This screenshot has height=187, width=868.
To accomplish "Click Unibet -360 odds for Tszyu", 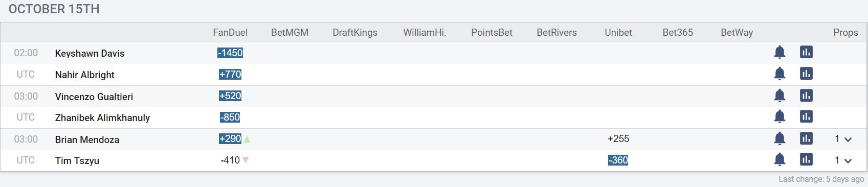I will (x=618, y=160).
